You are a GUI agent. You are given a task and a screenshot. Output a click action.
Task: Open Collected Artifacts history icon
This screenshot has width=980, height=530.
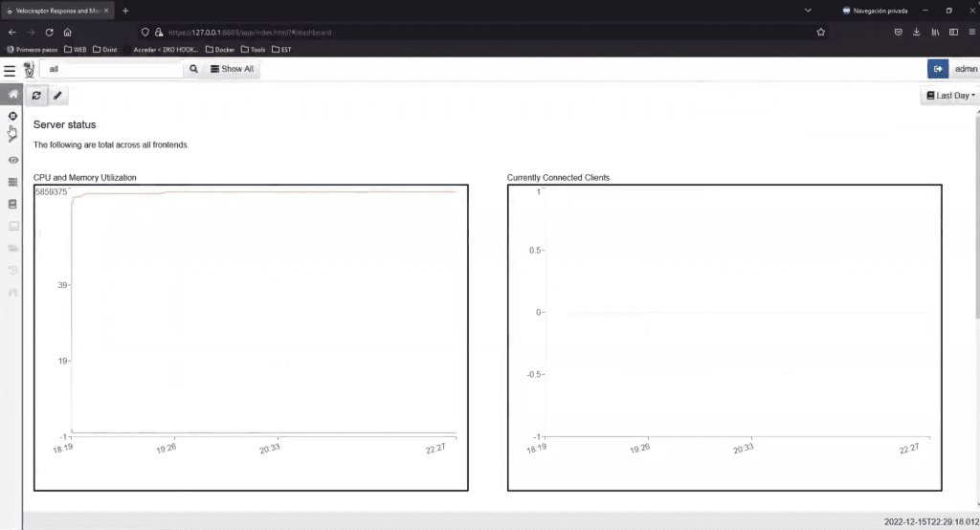12,270
